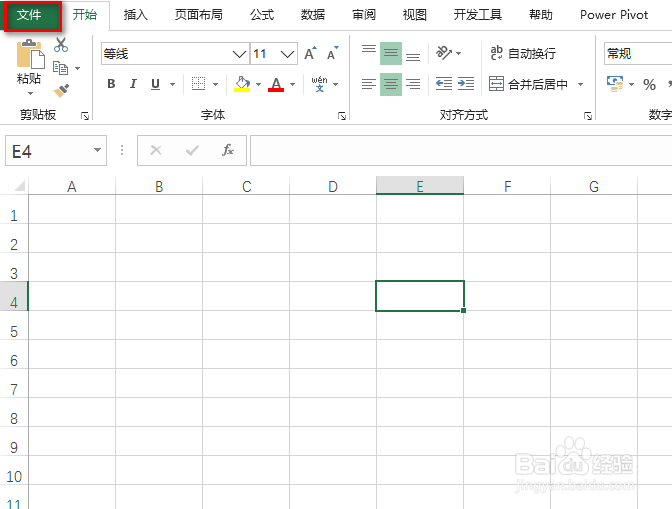This screenshot has height=509, width=672.
Task: Click Merge and Center (合并后居中)
Action: [528, 84]
